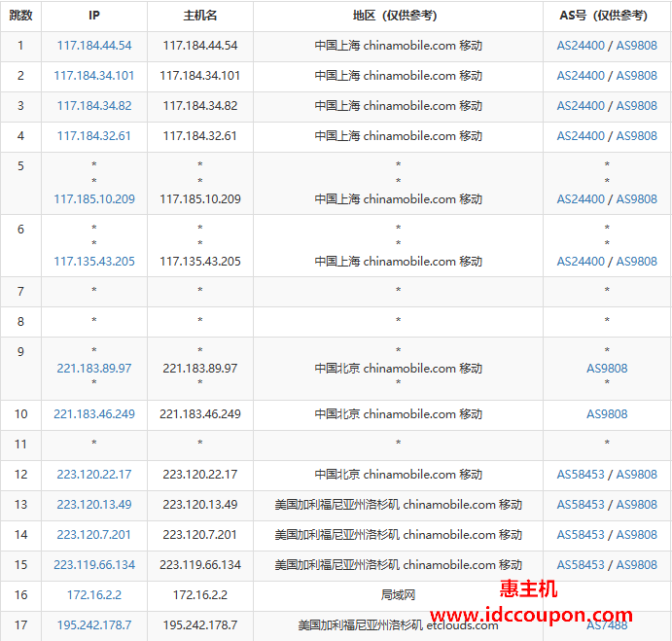Open IP link 223.120.22.17
Image resolution: width=672 pixels, height=641 pixels.
(x=94, y=475)
